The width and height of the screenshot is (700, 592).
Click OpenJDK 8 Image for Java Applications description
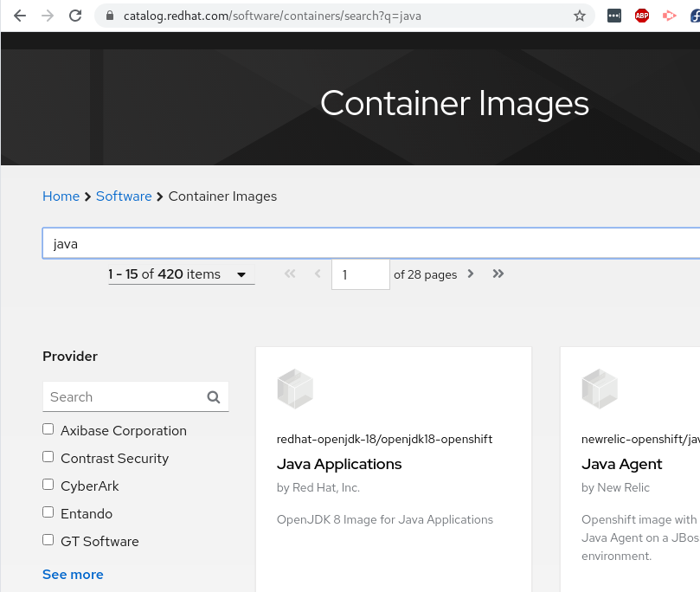pyautogui.click(x=385, y=519)
